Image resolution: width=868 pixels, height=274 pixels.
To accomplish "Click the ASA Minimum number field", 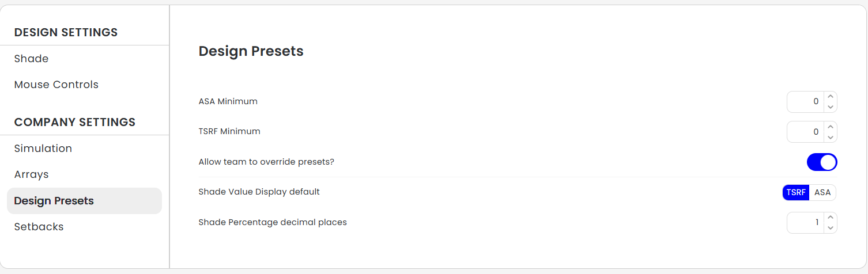I will [x=805, y=102].
